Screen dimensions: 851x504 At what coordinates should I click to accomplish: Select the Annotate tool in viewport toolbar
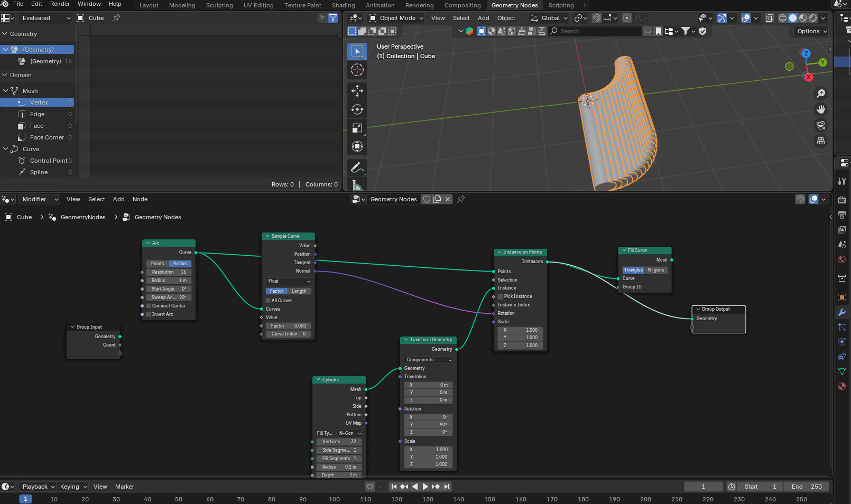pyautogui.click(x=357, y=168)
